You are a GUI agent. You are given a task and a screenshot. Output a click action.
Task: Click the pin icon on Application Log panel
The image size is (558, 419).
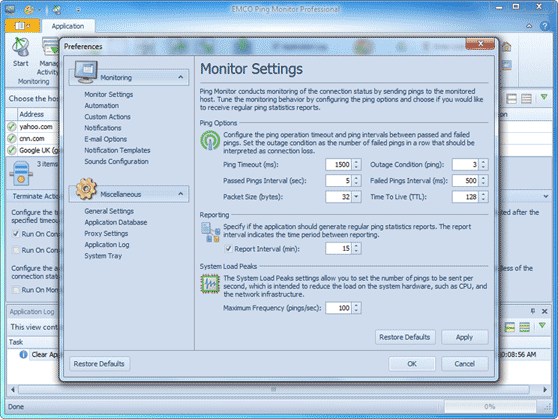533,311
